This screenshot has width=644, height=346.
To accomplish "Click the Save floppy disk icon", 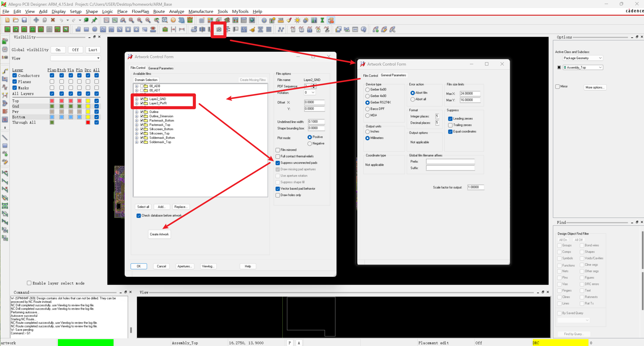I will (24, 20).
